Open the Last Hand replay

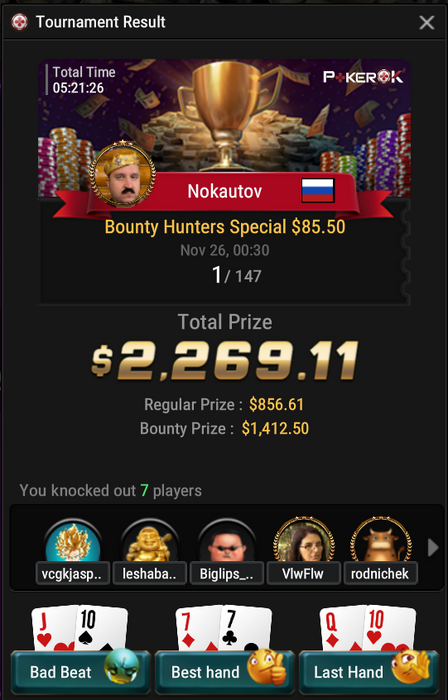tap(369, 672)
